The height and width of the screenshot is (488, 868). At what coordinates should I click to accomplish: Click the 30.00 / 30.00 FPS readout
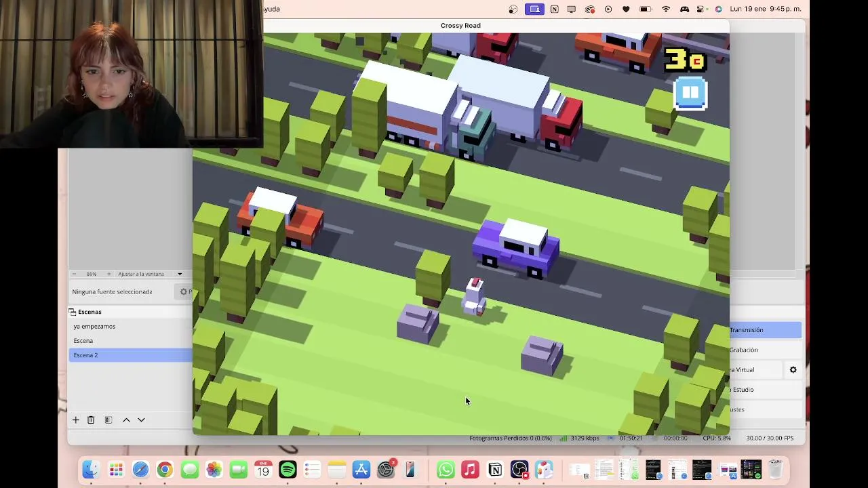(x=770, y=439)
